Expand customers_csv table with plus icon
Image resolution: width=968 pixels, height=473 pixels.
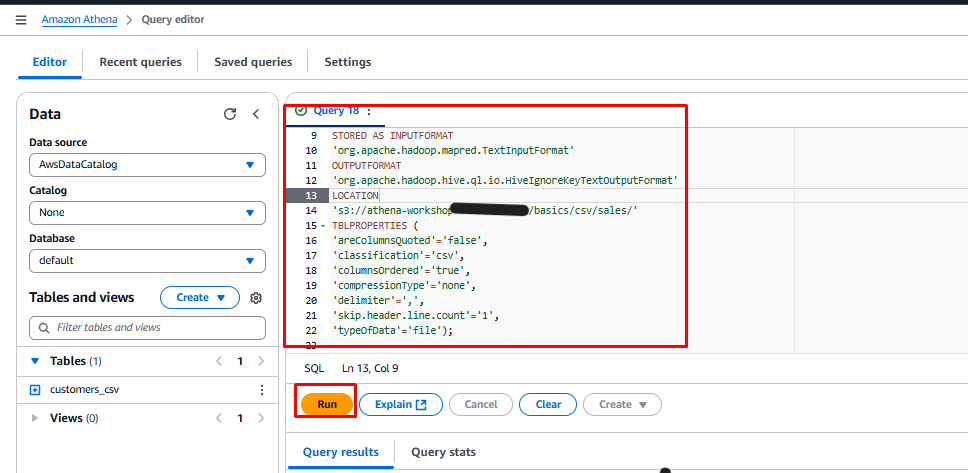click(35, 390)
